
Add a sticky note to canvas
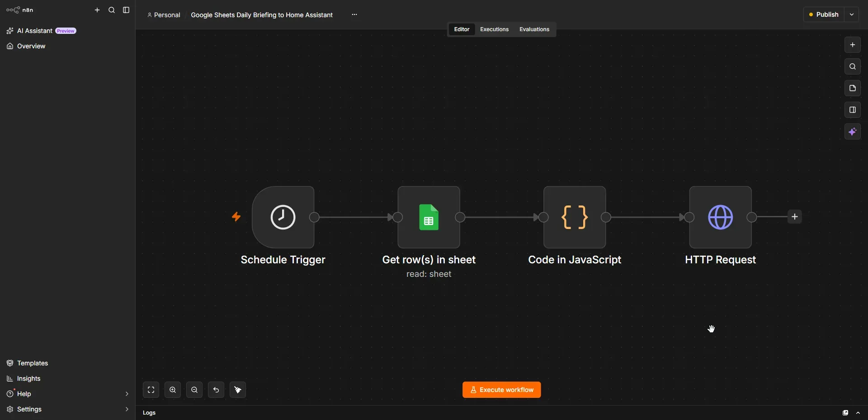853,88
